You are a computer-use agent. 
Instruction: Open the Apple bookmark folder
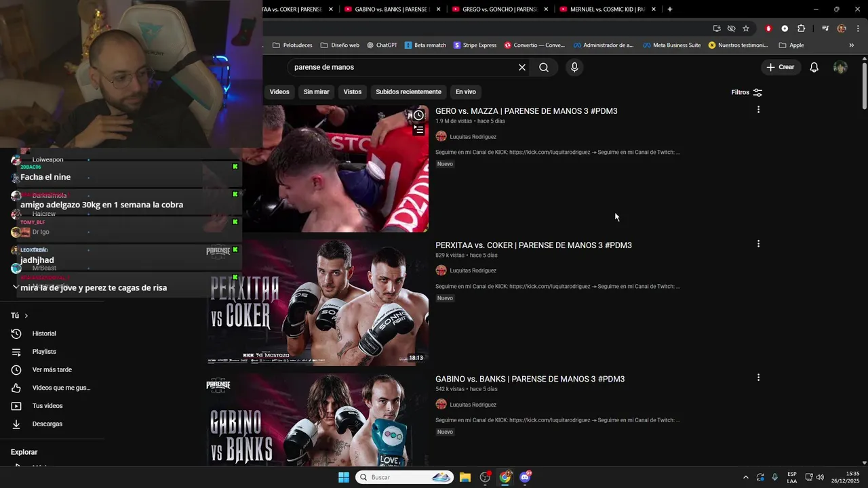pyautogui.click(x=791, y=45)
